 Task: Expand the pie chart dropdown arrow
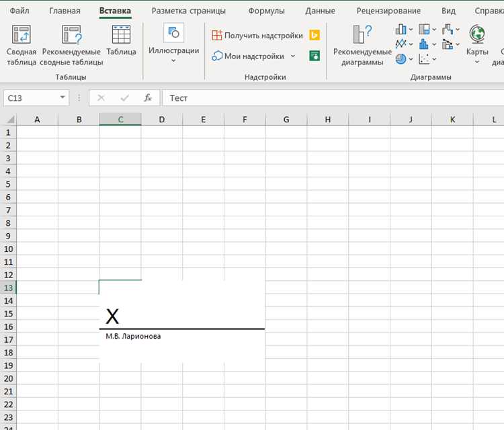tap(411, 59)
